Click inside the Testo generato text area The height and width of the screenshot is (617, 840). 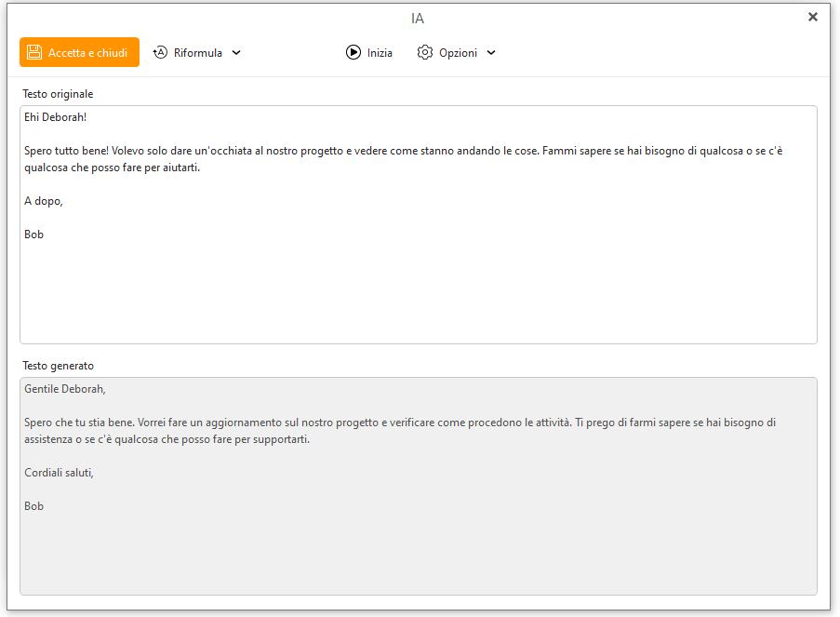419,486
